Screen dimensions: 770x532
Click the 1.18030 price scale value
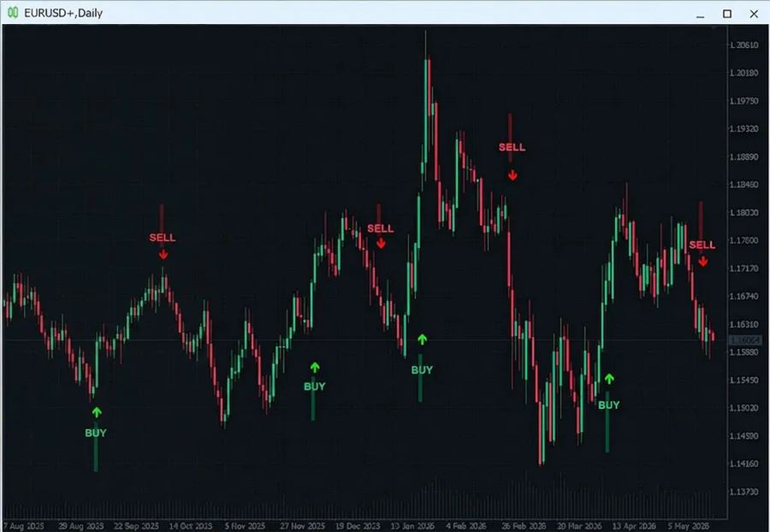(744, 212)
